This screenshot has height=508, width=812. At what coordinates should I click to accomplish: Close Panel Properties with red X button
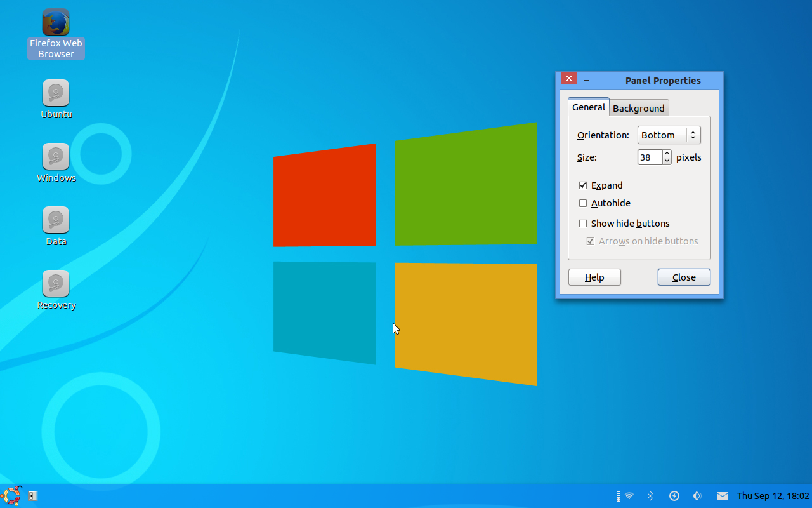[x=569, y=79]
